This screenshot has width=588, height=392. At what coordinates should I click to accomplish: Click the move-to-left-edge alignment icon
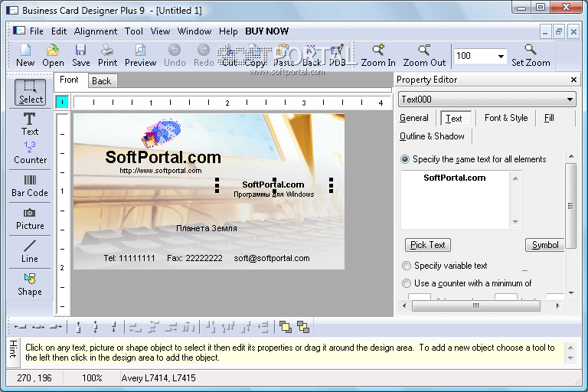click(x=20, y=327)
